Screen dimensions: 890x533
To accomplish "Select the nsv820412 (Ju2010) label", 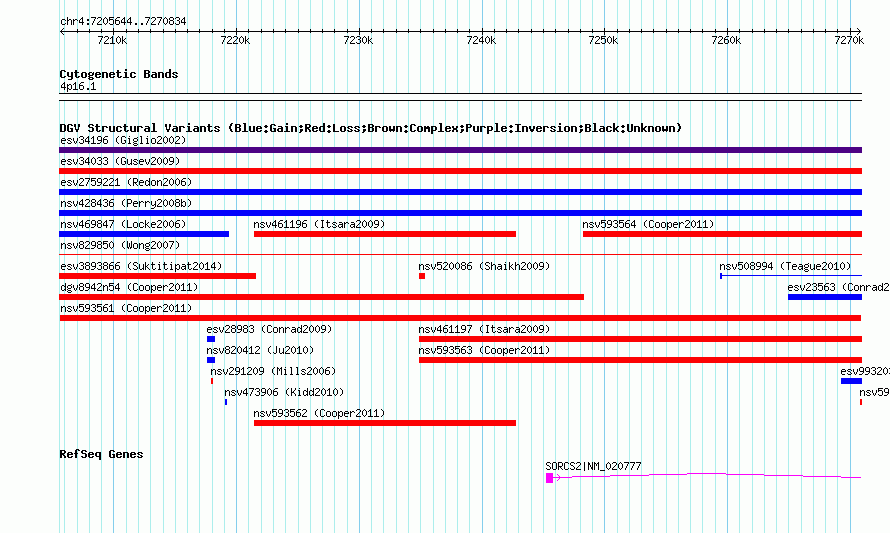I will pos(260,350).
